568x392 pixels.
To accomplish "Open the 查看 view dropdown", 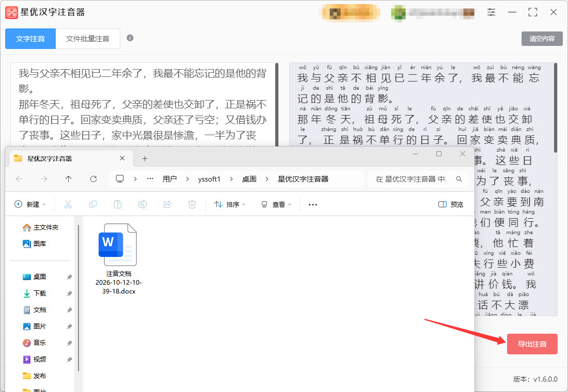I will [x=276, y=204].
